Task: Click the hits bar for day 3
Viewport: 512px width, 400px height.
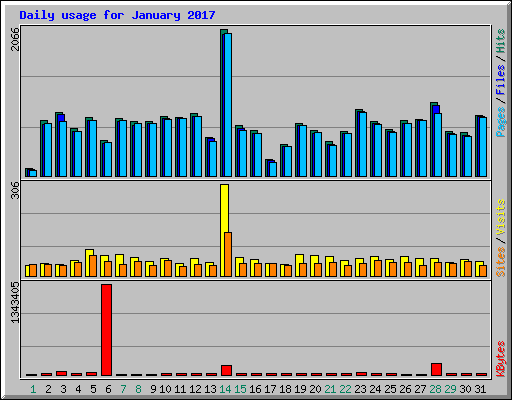Action: click(59, 144)
